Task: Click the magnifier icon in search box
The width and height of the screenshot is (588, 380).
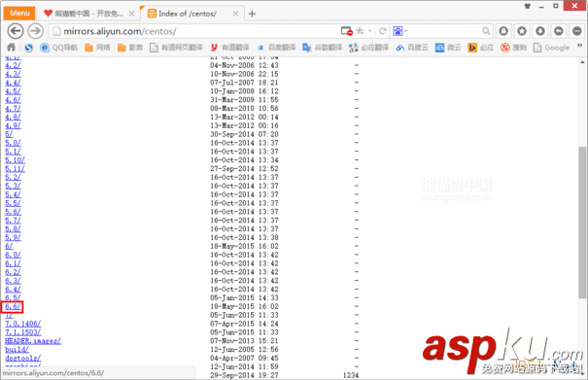Action: (486, 31)
